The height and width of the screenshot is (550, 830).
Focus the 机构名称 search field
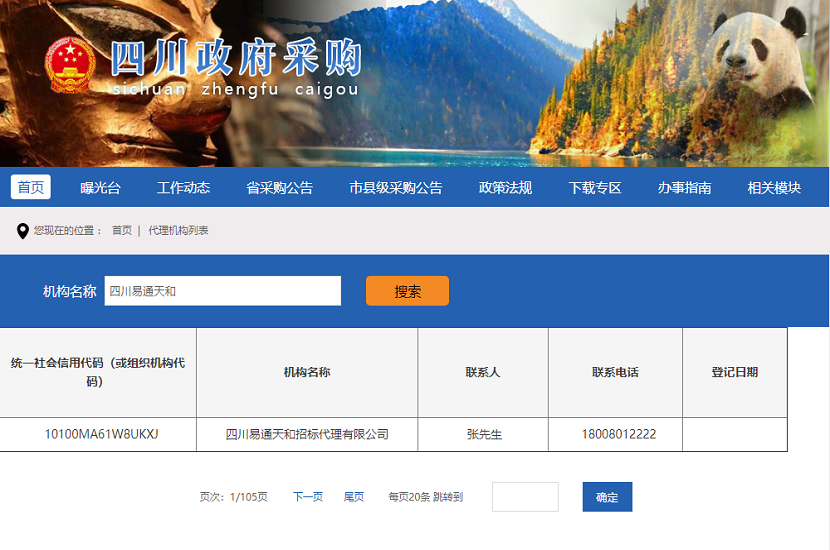coord(223,291)
